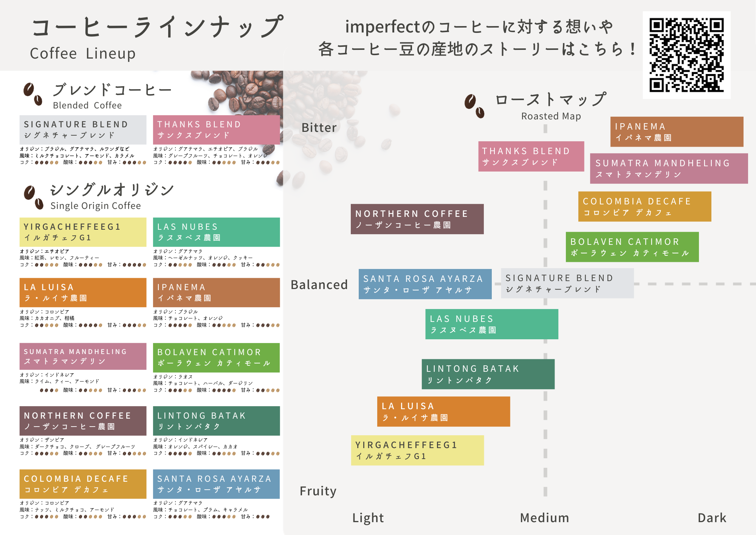Select the COLOMBIA DECAFE card in lineup list
Image resolution: width=756 pixels, height=535 pixels.
pyautogui.click(x=83, y=484)
